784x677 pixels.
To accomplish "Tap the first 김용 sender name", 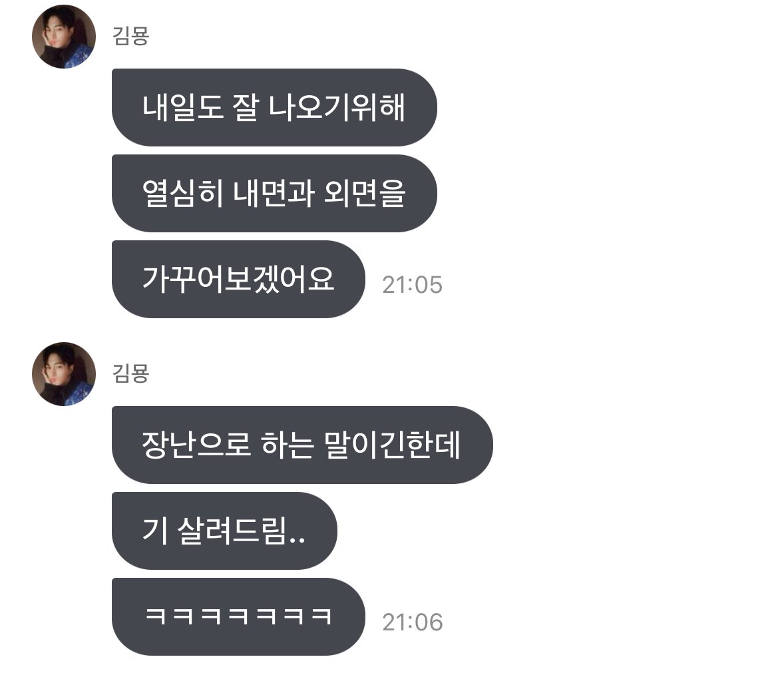I will (x=131, y=36).
